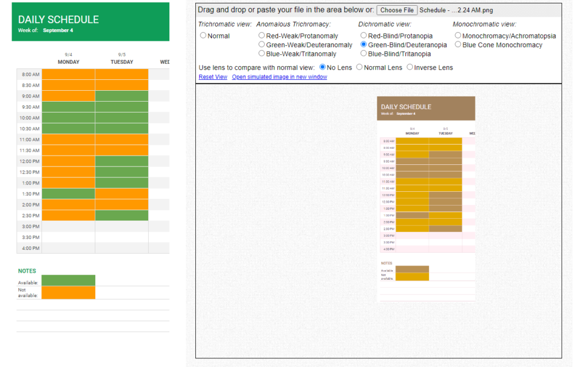The height and width of the screenshot is (367, 588).
Task: Select the Normal trichromatic view radio button
Action: point(203,36)
